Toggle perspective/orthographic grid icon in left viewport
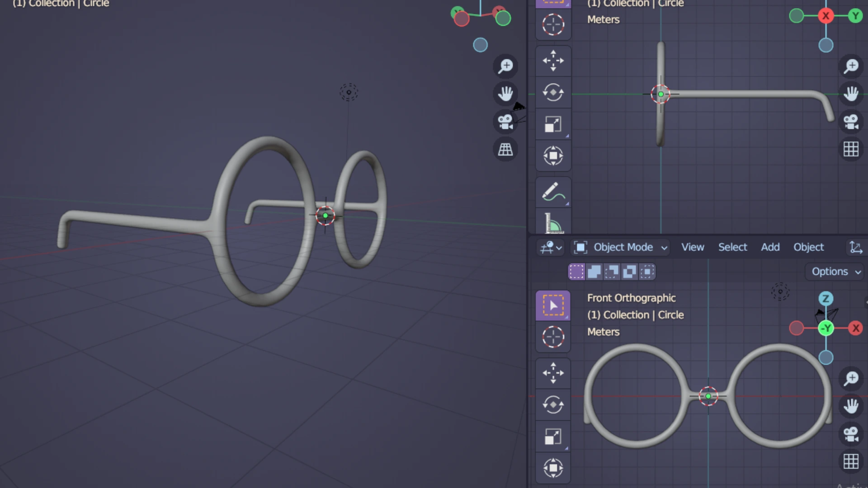Viewport: 868px width, 488px height. click(x=505, y=150)
